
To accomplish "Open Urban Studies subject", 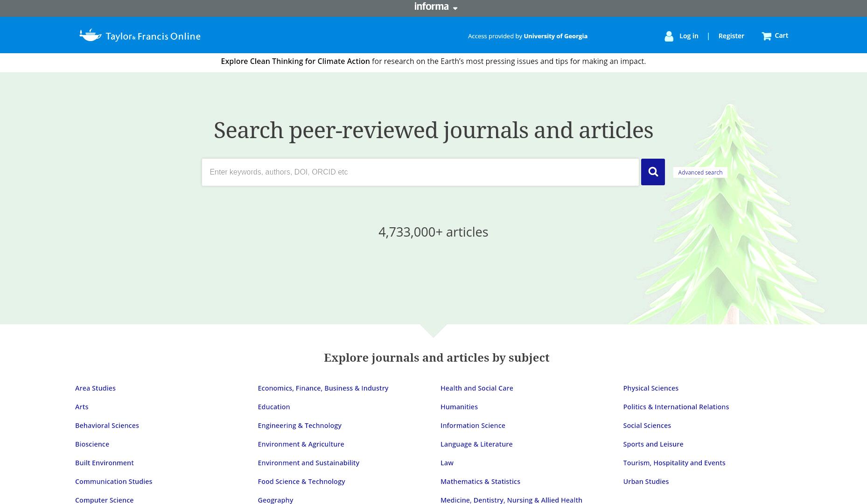I will (645, 481).
